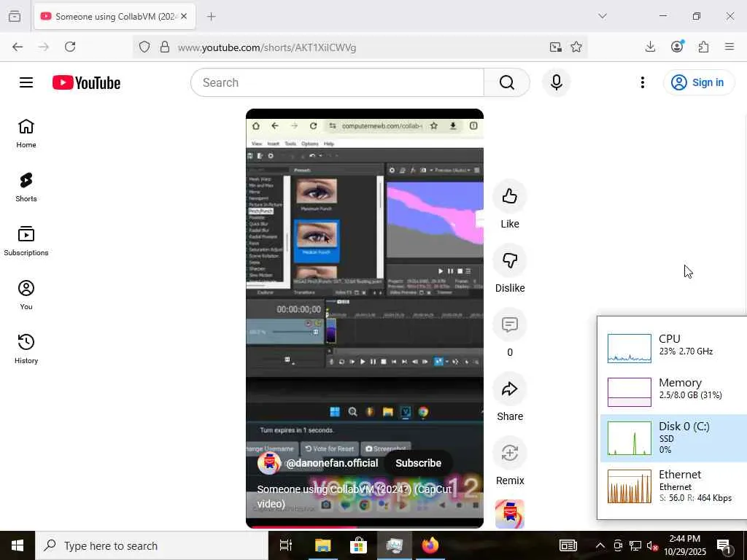Open the Firefox application menu
Viewport: 747px width, 560px height.
point(729,47)
